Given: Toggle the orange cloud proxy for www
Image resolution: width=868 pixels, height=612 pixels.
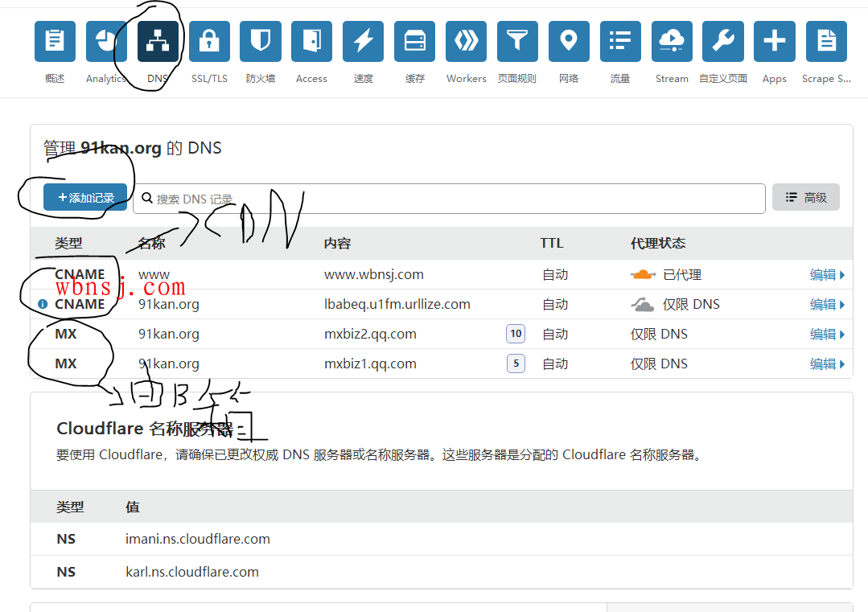Looking at the screenshot, I should point(643,274).
